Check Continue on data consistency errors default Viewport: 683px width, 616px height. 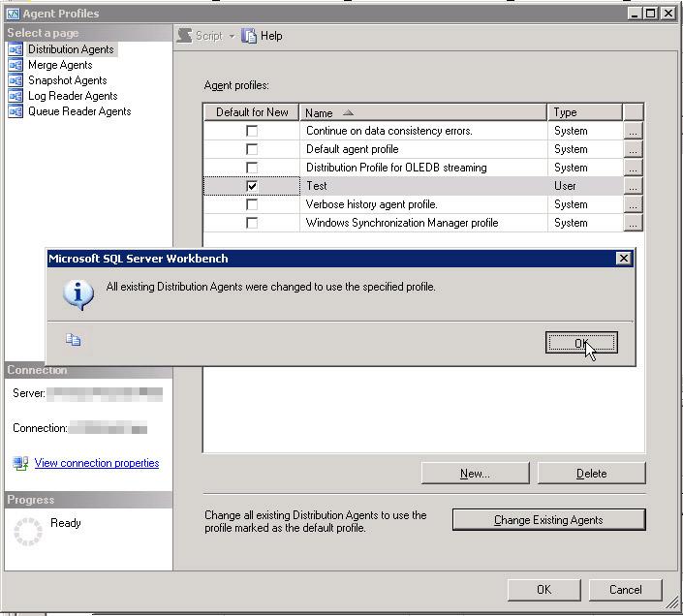point(252,131)
